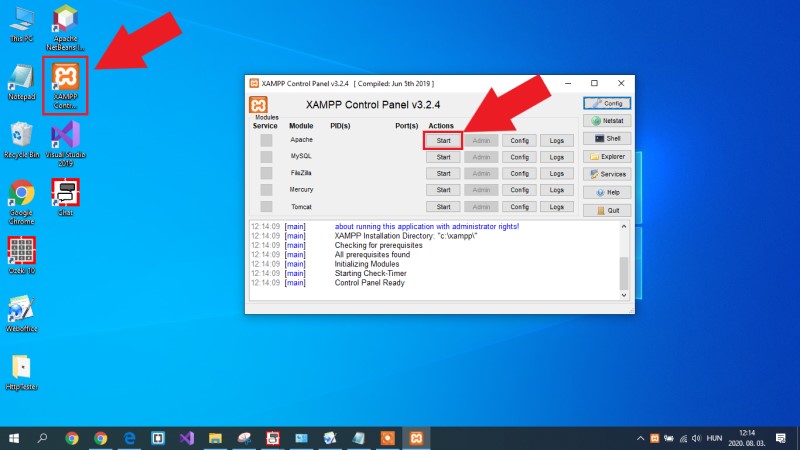800x450 pixels.
Task: Open the volume control in system tray
Action: 696,439
